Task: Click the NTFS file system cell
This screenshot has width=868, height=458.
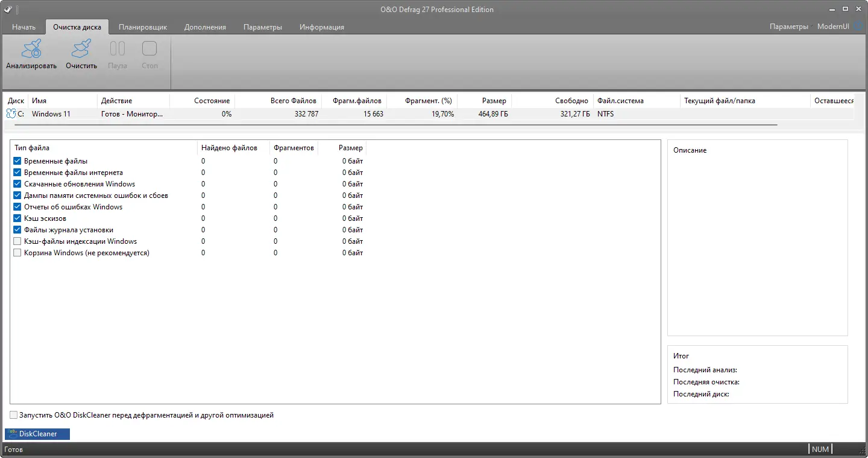Action: 606,113
